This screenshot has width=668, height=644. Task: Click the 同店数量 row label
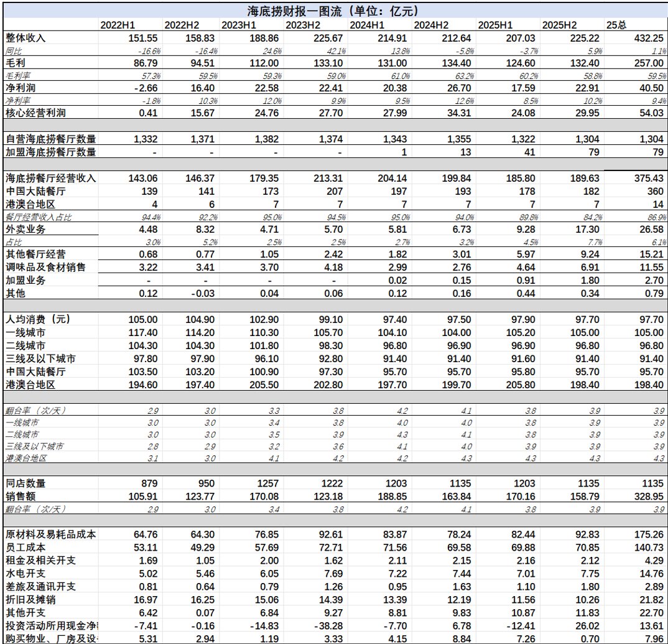pos(26,483)
